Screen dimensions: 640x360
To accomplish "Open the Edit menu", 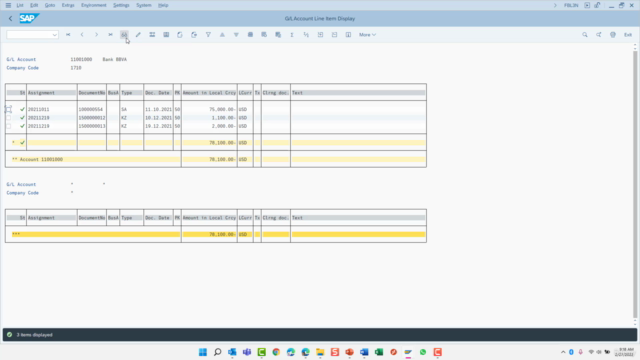I will [x=34, y=5].
